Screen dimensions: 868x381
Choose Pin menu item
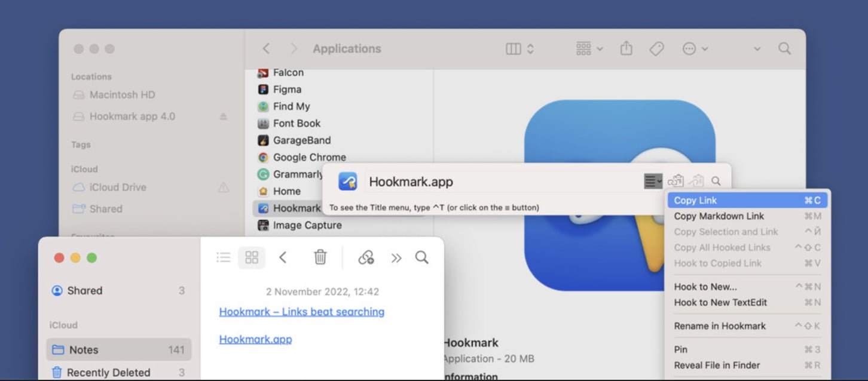pos(747,349)
